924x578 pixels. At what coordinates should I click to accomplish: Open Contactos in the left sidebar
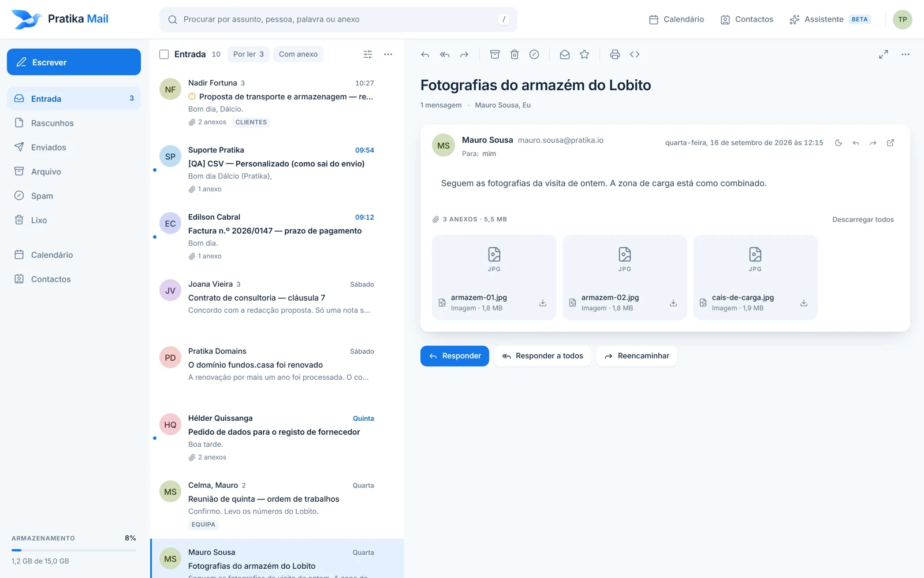(x=74, y=279)
